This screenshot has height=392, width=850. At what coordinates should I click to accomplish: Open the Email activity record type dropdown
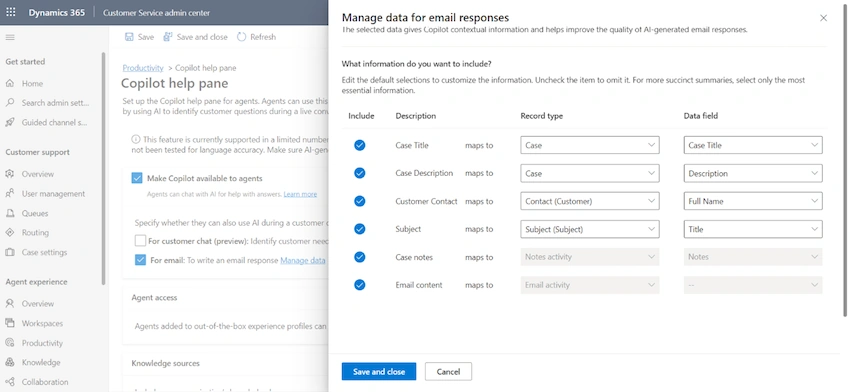click(590, 285)
